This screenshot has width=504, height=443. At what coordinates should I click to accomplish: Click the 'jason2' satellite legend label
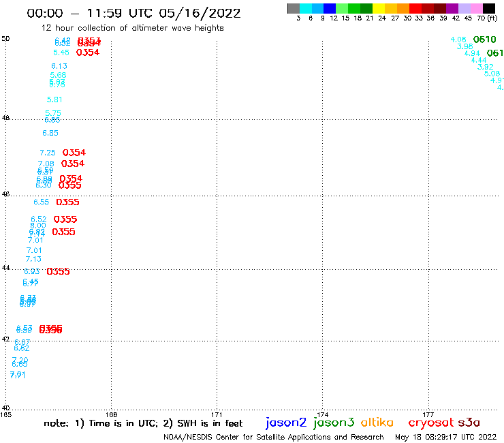click(x=286, y=423)
